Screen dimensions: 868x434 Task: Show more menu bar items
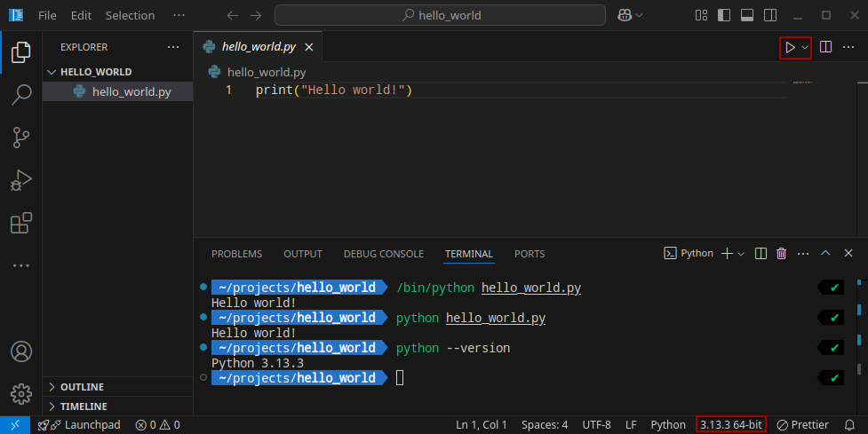(179, 15)
